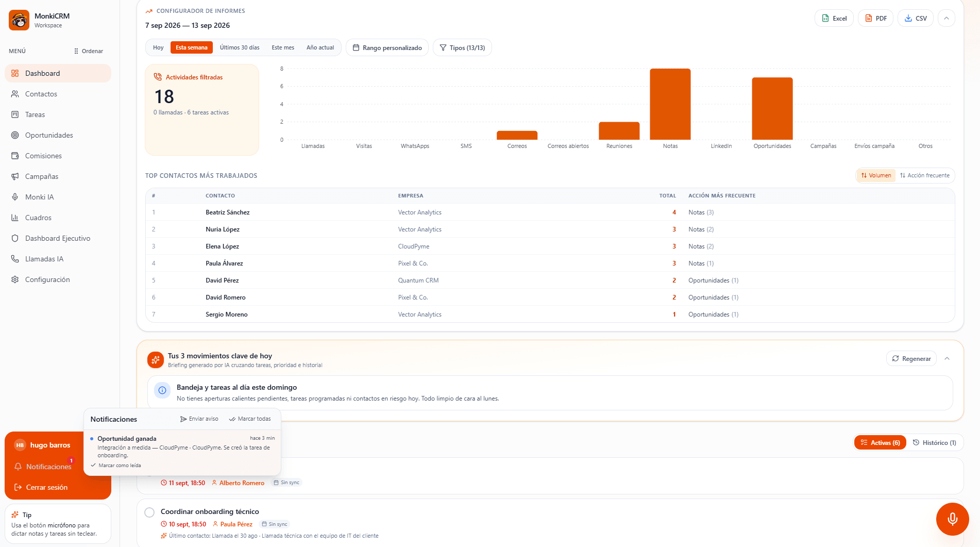
Task: Click Cerrar sesión logout icon
Action: (18, 487)
